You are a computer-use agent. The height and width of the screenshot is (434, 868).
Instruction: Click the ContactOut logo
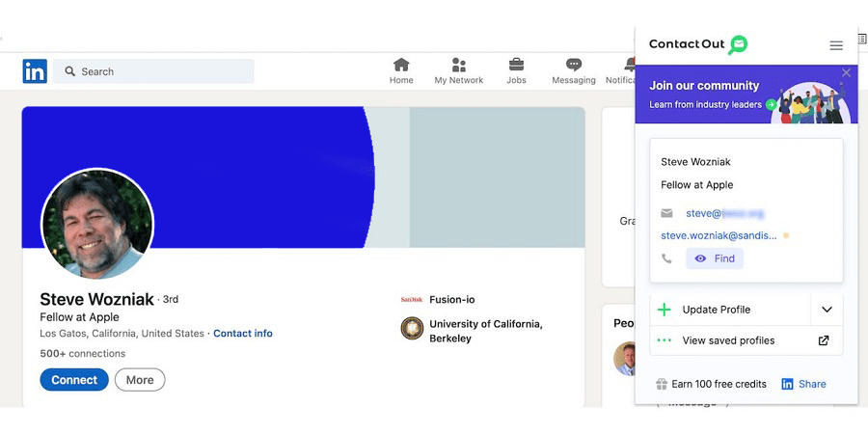click(x=698, y=44)
